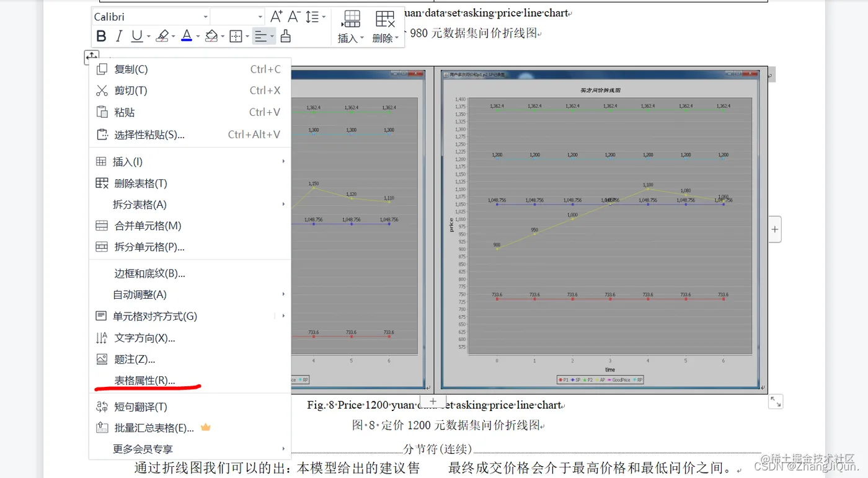Open the font size combo box
This screenshot has height=478, width=868.
coord(237,17)
